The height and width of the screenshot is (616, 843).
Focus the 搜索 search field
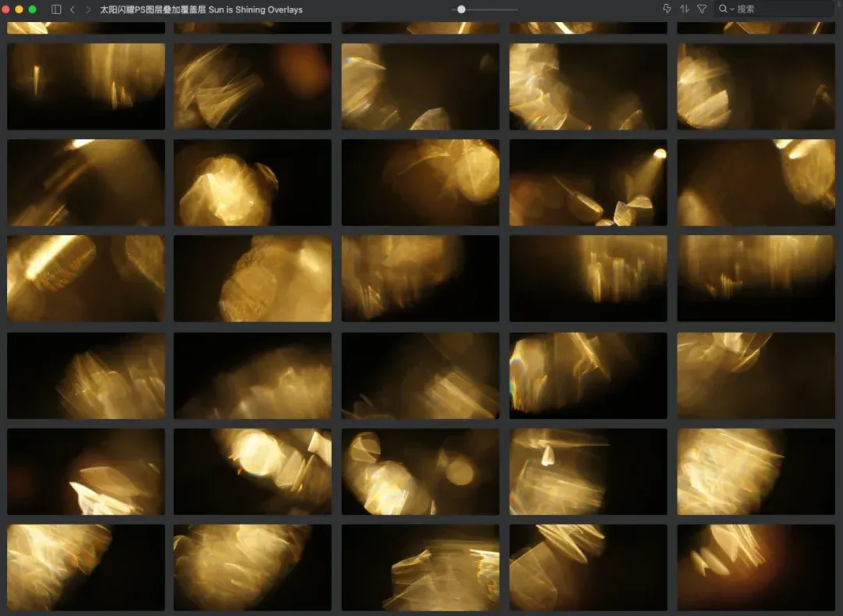coord(774,9)
